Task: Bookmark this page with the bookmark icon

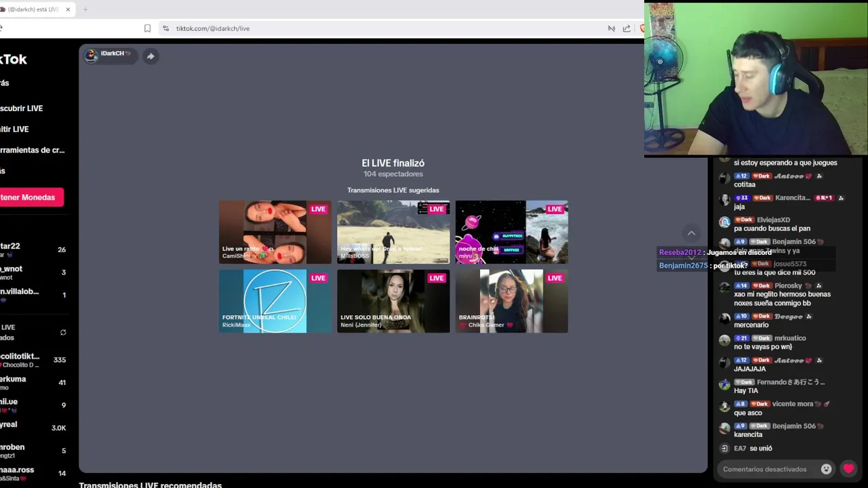Action: tap(147, 28)
